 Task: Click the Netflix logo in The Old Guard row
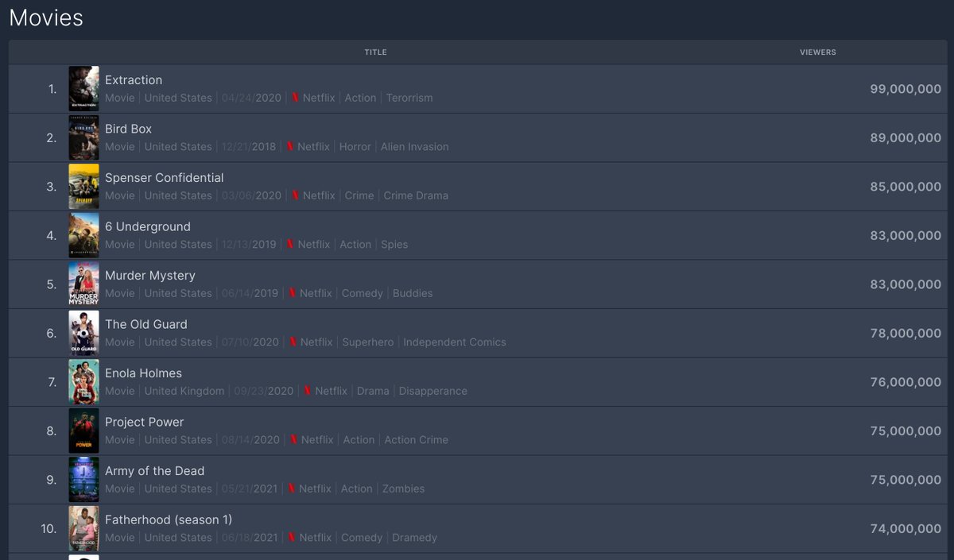(292, 342)
